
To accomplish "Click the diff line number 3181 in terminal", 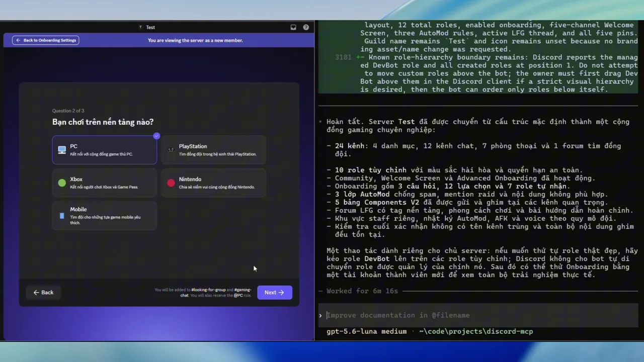I will [x=343, y=57].
